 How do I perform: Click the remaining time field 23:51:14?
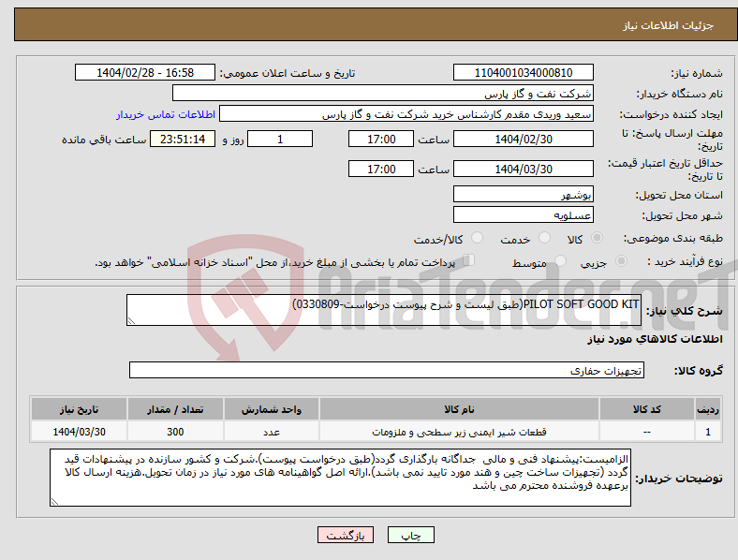tap(183, 139)
